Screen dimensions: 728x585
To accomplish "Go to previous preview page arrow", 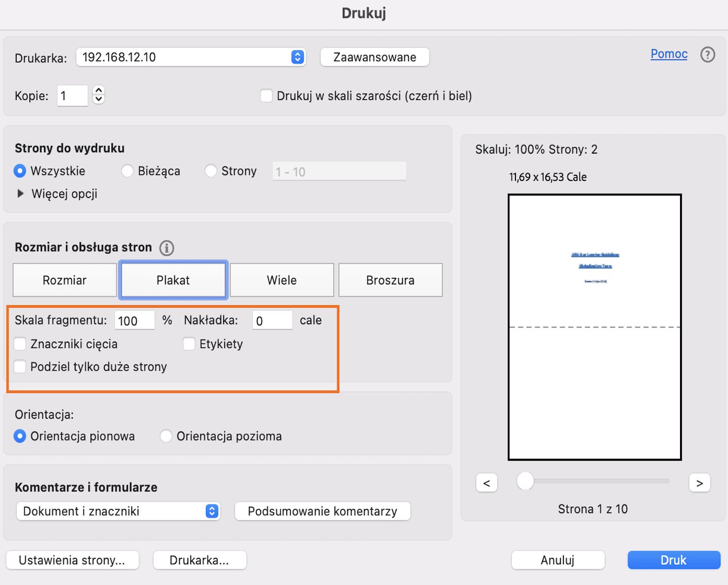I will point(486,483).
